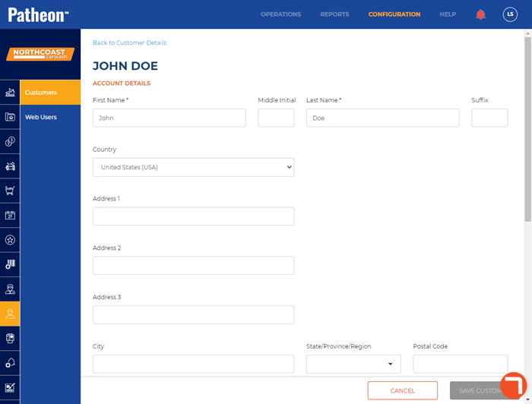Screen dimensions: 532x404
Task: Follow the Back to Customer Details link
Action: point(129,43)
